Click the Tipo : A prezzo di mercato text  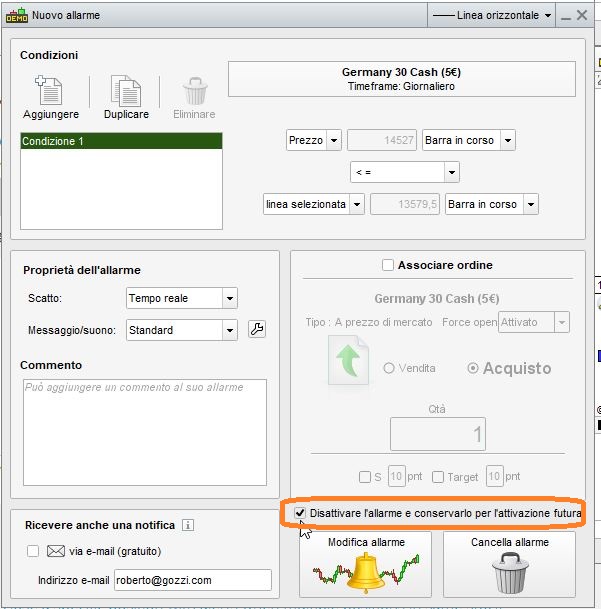[369, 322]
